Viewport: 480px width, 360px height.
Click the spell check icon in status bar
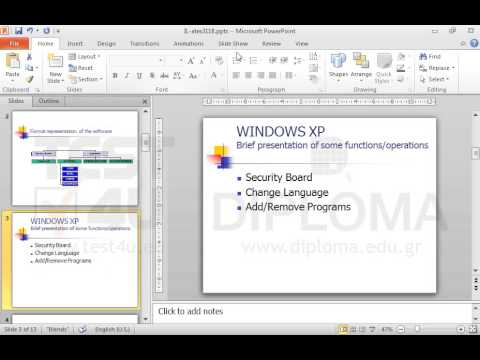coord(82,330)
